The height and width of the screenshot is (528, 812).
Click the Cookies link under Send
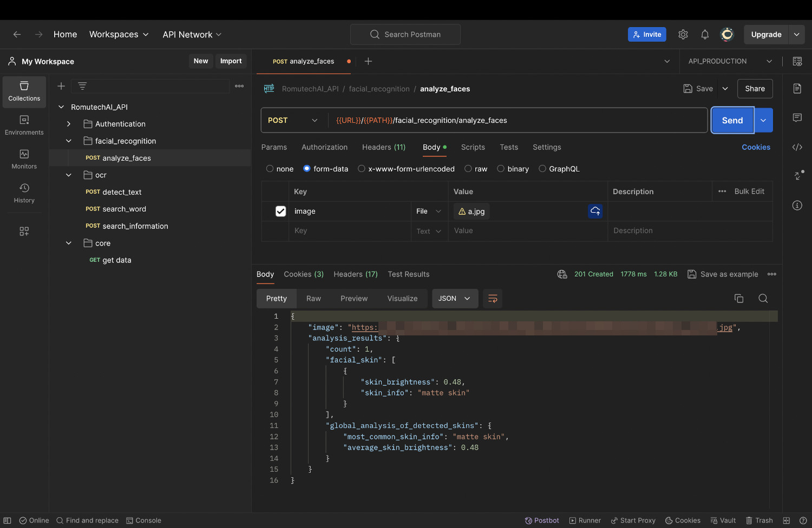point(756,147)
